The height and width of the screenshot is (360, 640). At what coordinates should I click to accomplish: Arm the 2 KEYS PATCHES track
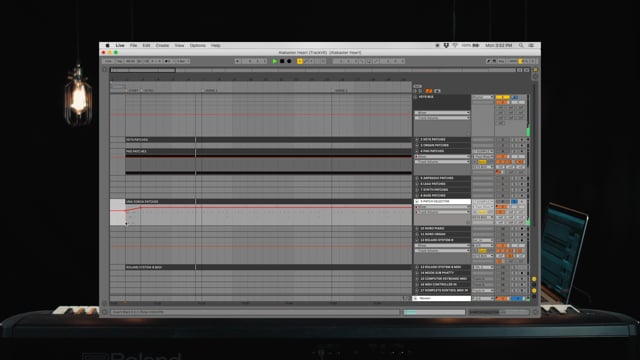522,140
